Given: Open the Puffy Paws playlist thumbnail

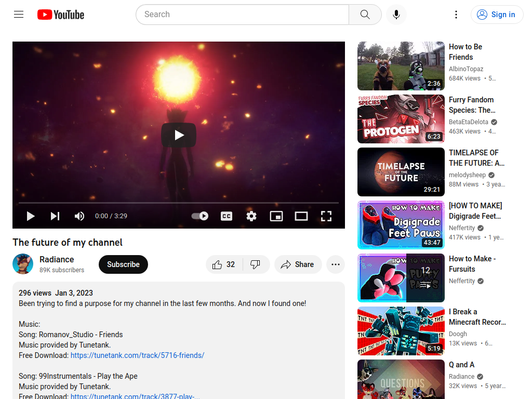Looking at the screenshot, I should click(x=401, y=278).
